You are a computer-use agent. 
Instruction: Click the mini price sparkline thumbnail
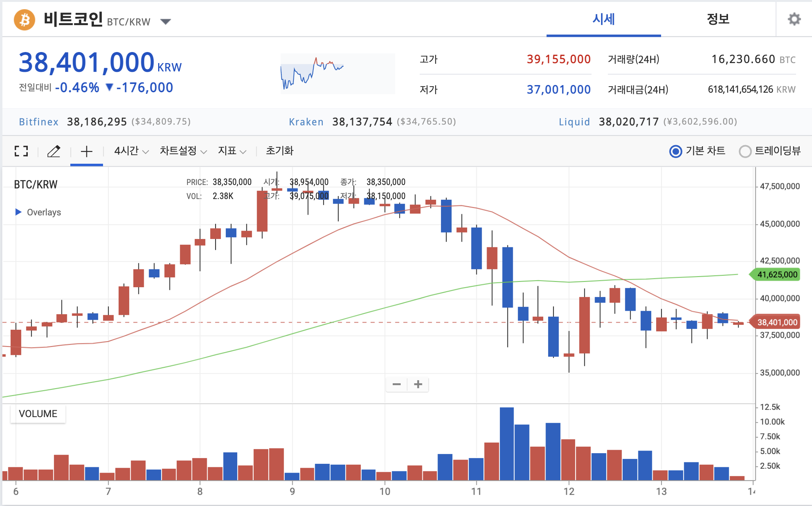(x=338, y=73)
